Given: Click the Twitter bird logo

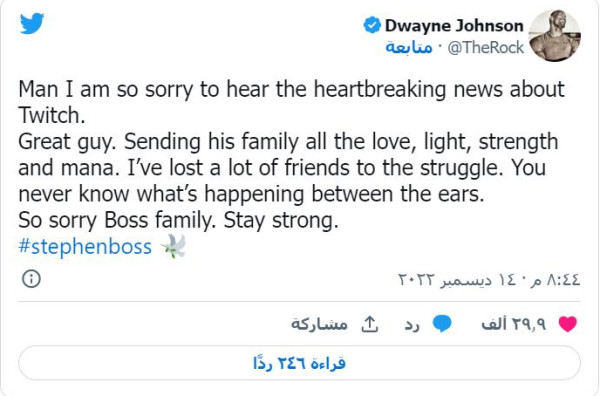Looking at the screenshot, I should point(32,23).
